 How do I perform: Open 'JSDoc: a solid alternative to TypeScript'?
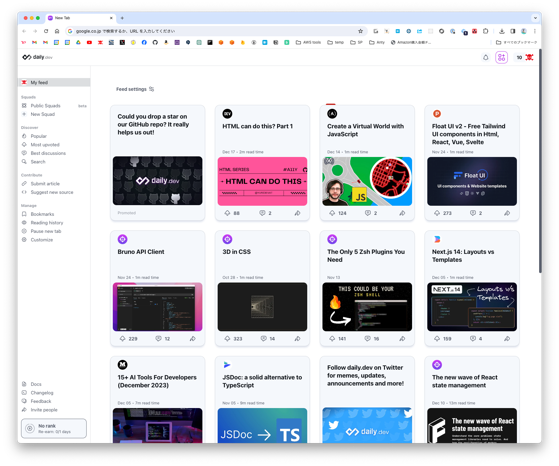click(262, 381)
